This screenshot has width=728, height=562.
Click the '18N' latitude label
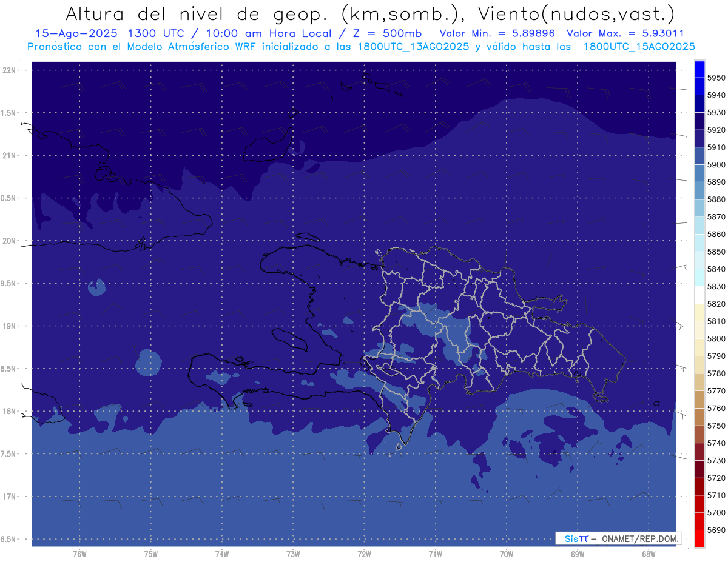[10, 412]
